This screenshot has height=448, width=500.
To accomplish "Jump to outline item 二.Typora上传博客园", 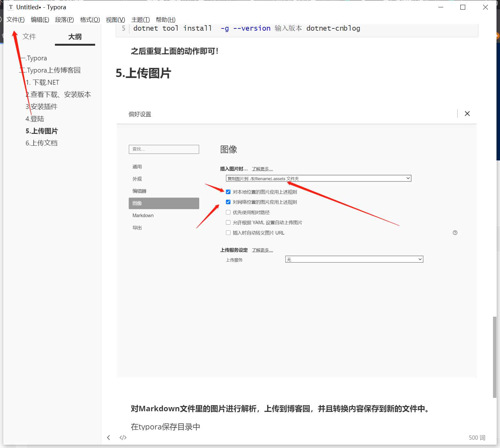I will pyautogui.click(x=50, y=70).
